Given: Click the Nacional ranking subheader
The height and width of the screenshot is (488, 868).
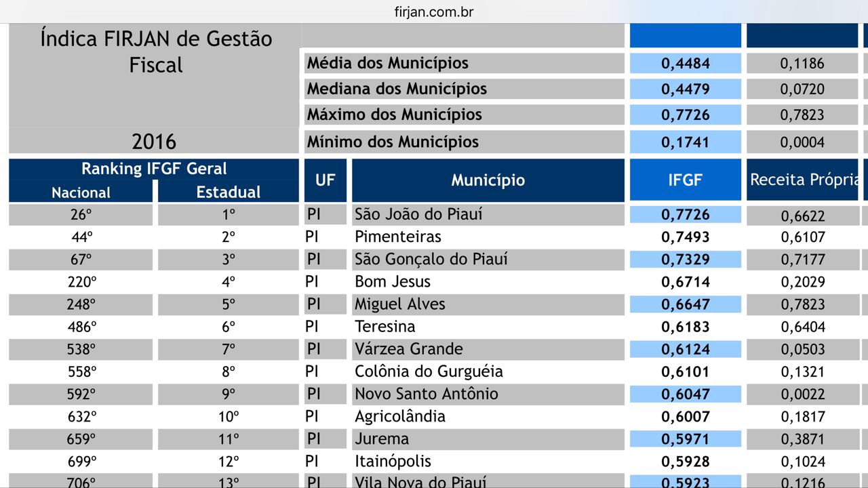Looking at the screenshot, I should [x=81, y=192].
